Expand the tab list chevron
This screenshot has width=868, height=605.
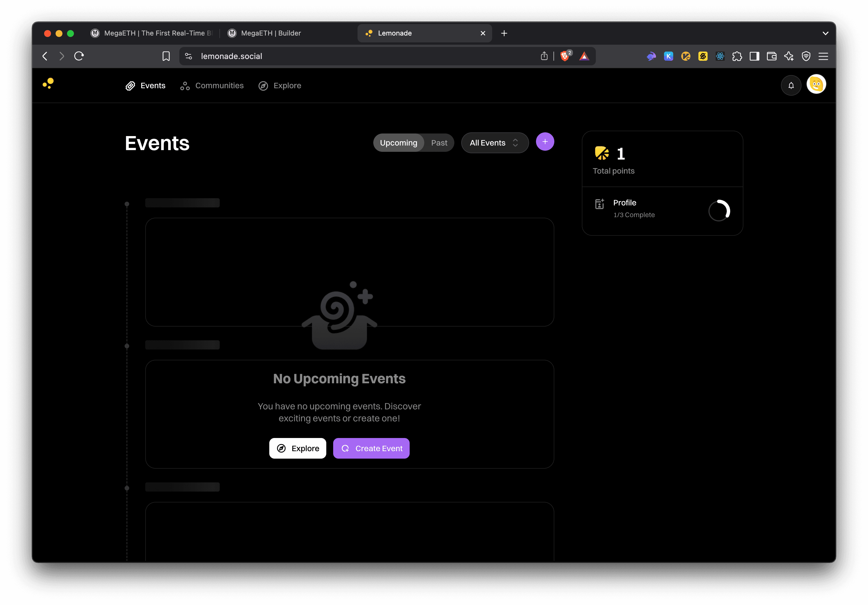825,33
